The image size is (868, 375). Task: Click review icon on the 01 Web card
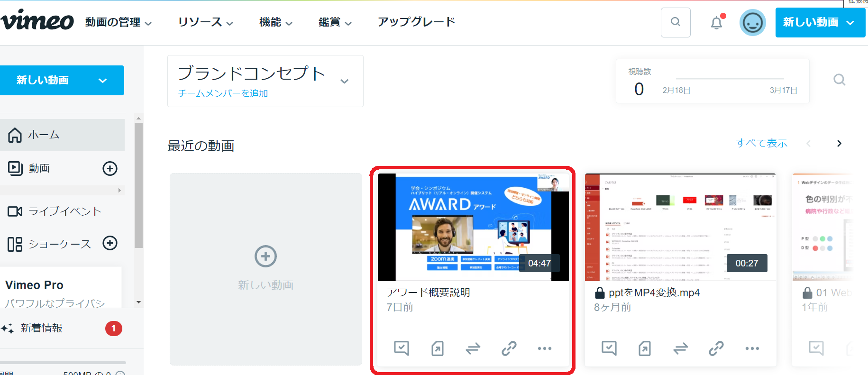point(816,348)
